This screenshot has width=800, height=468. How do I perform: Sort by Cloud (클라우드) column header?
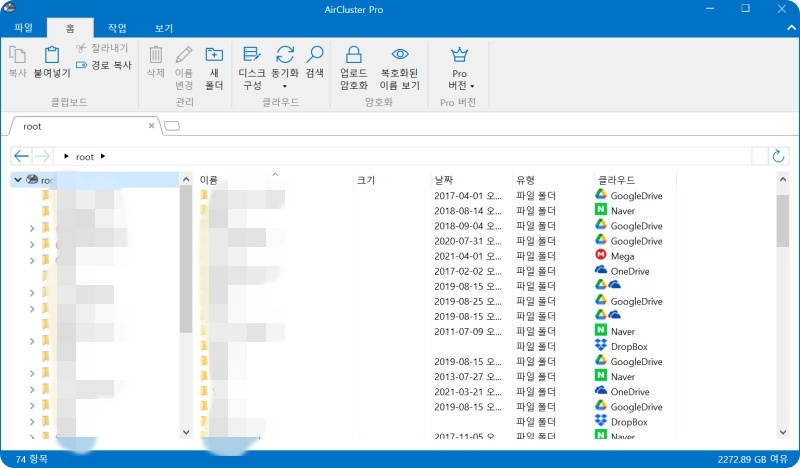[x=616, y=180]
